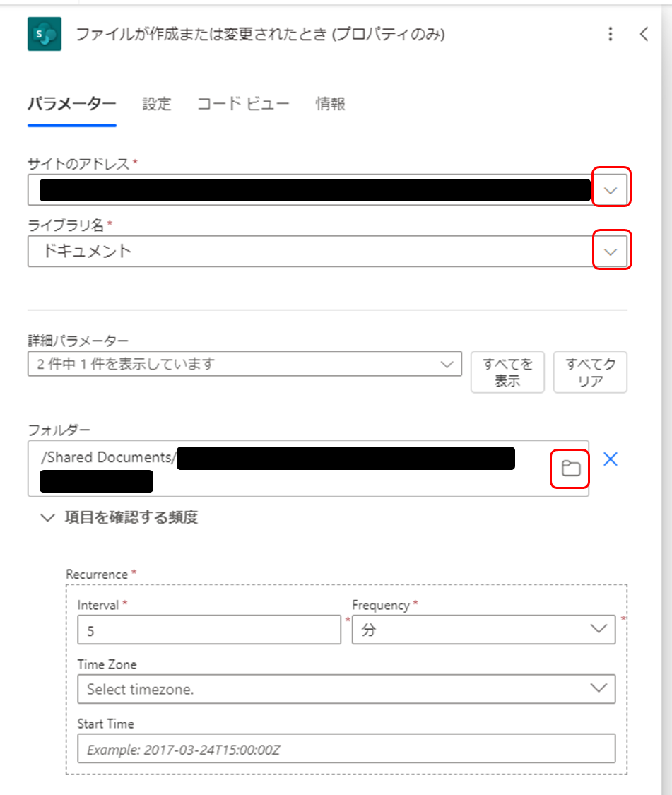Expand the サイトのアドレス dropdown
Screen dimensions: 672x795
coord(611,191)
